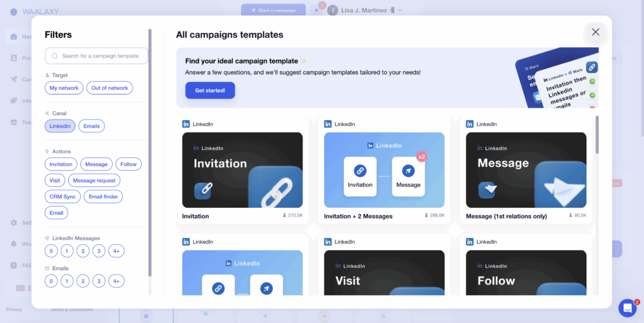Click the Invitation template title text
This screenshot has width=644, height=323.
(196, 216)
